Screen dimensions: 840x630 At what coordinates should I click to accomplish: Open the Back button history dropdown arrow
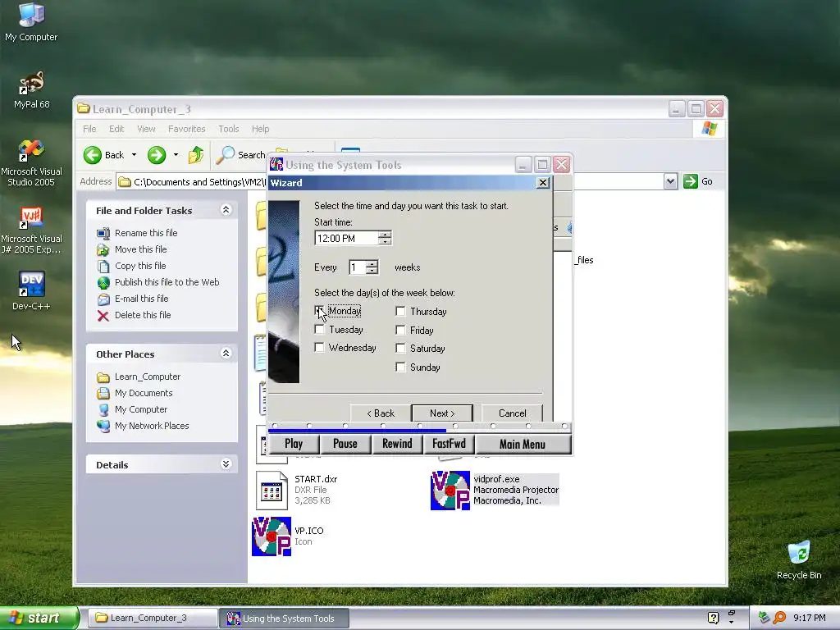coord(134,155)
